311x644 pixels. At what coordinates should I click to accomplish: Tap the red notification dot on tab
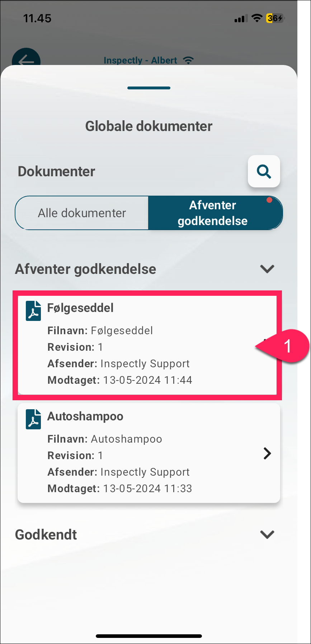pyautogui.click(x=269, y=200)
